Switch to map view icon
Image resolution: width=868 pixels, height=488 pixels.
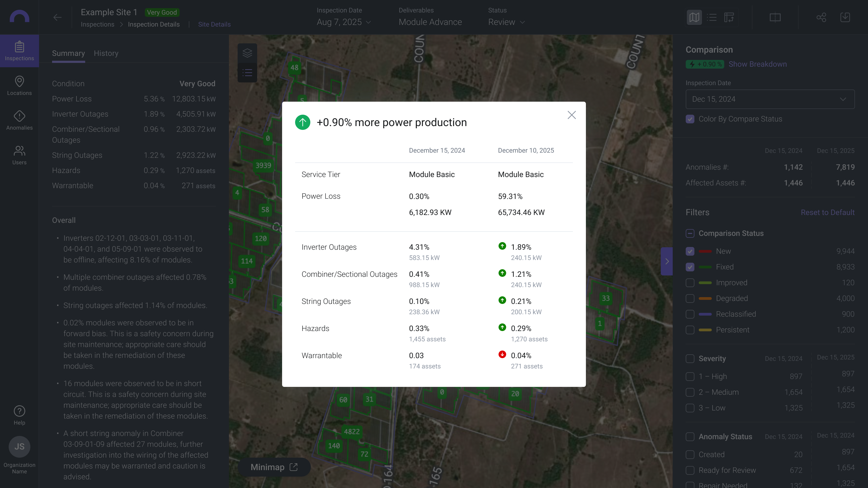point(694,17)
